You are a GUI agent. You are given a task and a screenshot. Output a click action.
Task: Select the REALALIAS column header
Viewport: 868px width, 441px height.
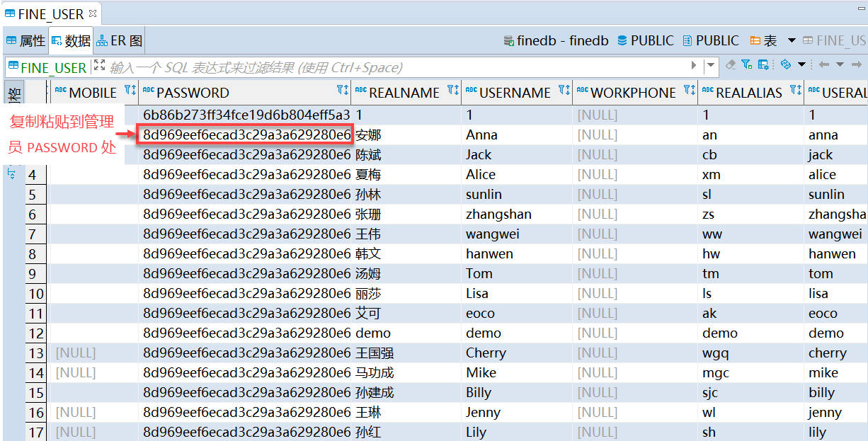pos(751,92)
